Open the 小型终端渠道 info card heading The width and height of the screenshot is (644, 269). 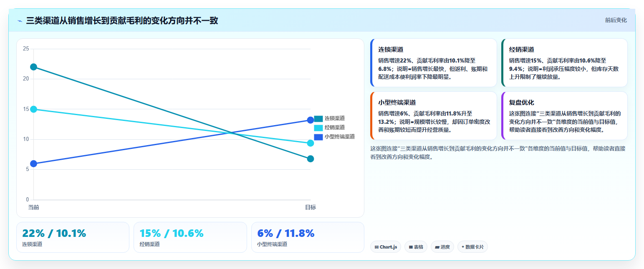tap(397, 102)
